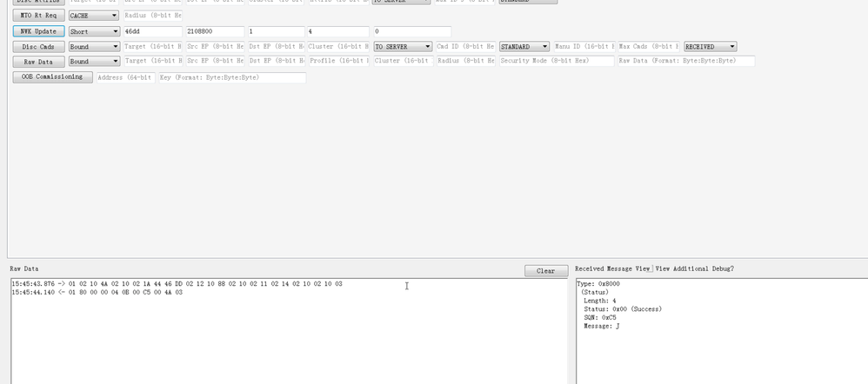Viewport: 868px width, 384px height.
Task: Focus the Disc Cmds Src EP field
Action: point(215,46)
